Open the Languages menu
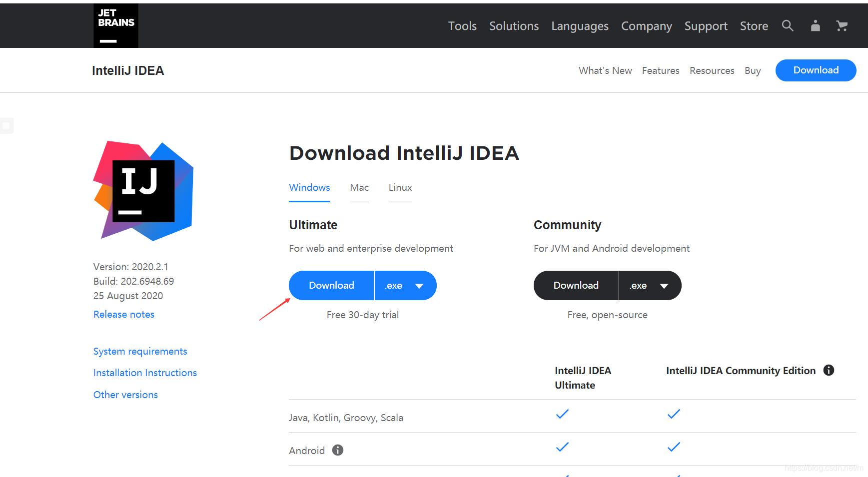The height and width of the screenshot is (477, 868). click(x=580, y=26)
